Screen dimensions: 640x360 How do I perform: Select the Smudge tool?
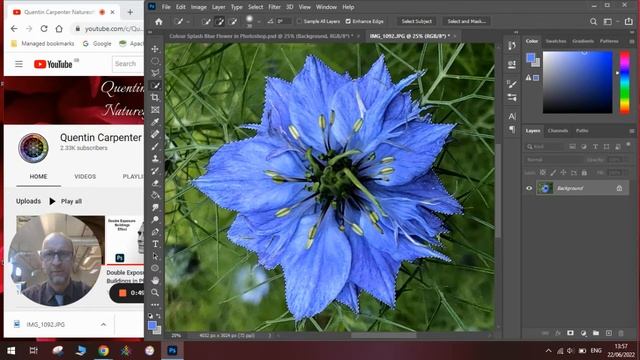pyautogui.click(x=155, y=207)
